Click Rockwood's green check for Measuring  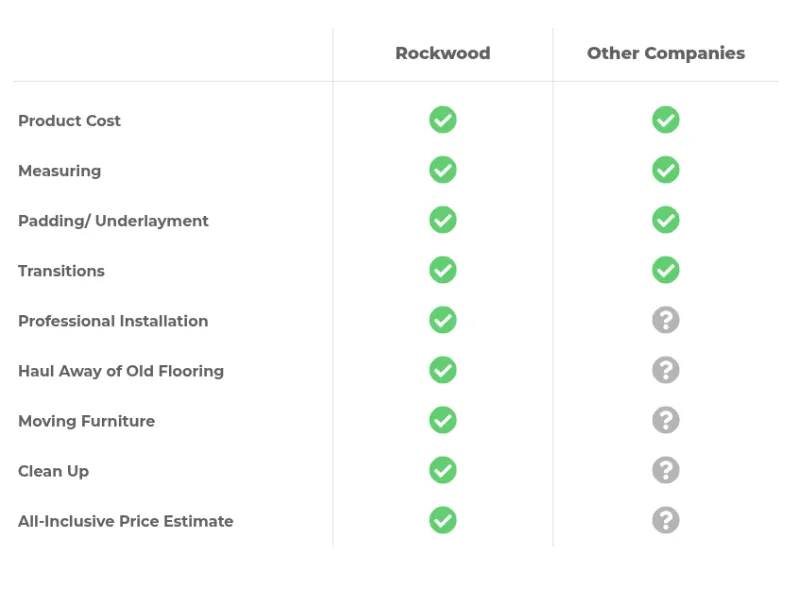(443, 170)
